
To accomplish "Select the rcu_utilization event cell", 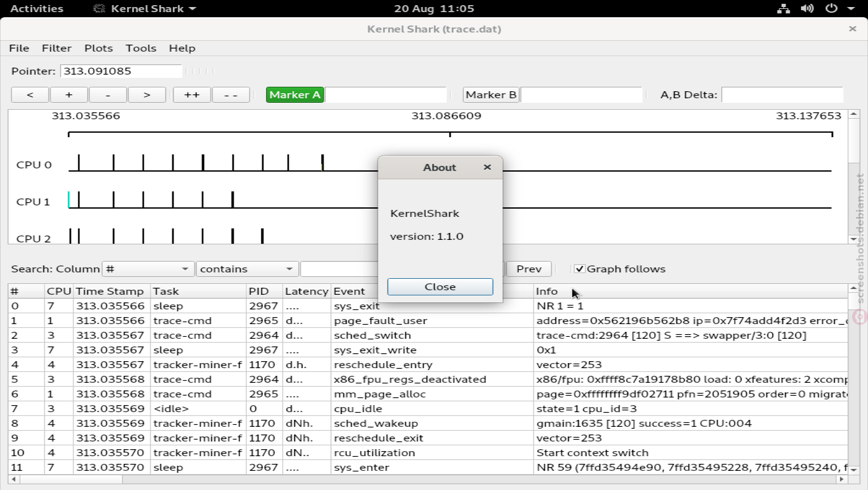I will click(x=433, y=452).
